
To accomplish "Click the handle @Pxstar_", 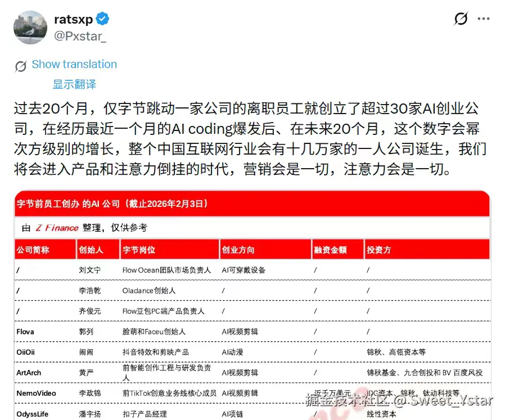I will [80, 35].
